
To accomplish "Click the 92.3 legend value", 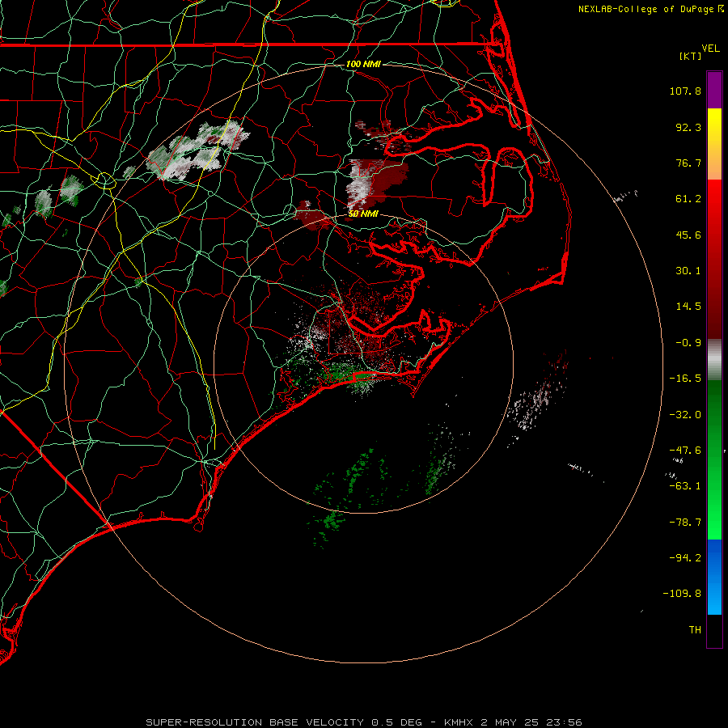I will pyautogui.click(x=688, y=127).
